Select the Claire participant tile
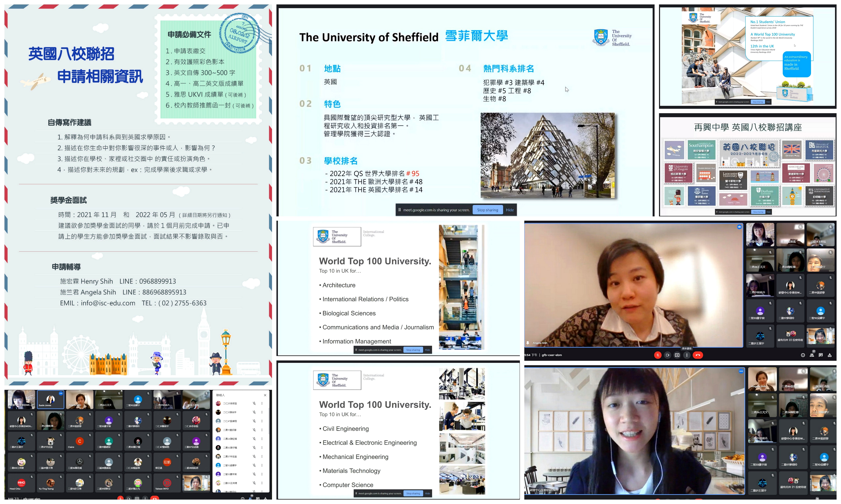The width and height of the screenshot is (841, 504). tap(80, 441)
